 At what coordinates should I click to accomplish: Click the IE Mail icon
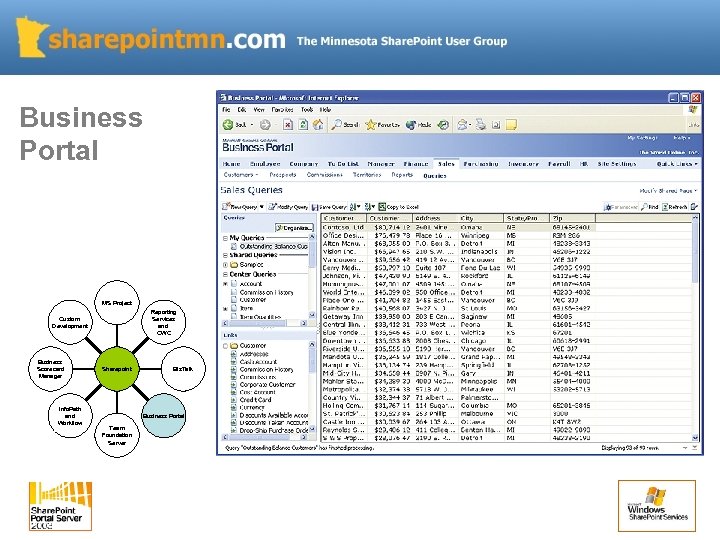click(463, 124)
